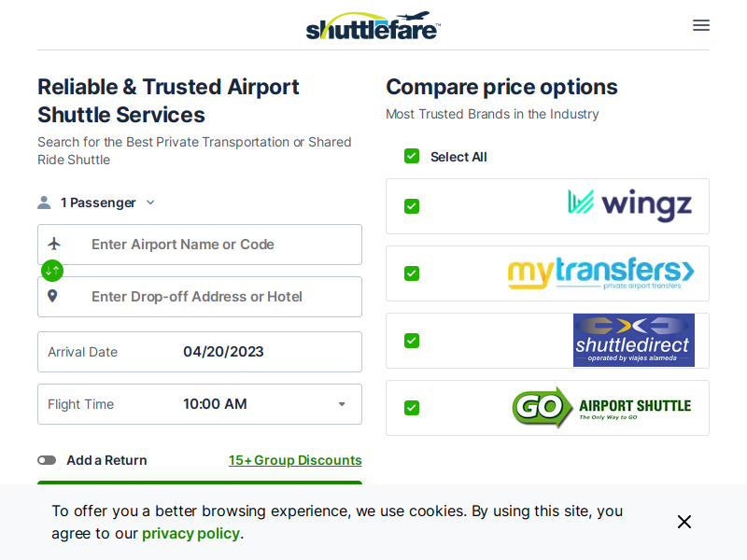Open the Arrival Date picker

200,352
